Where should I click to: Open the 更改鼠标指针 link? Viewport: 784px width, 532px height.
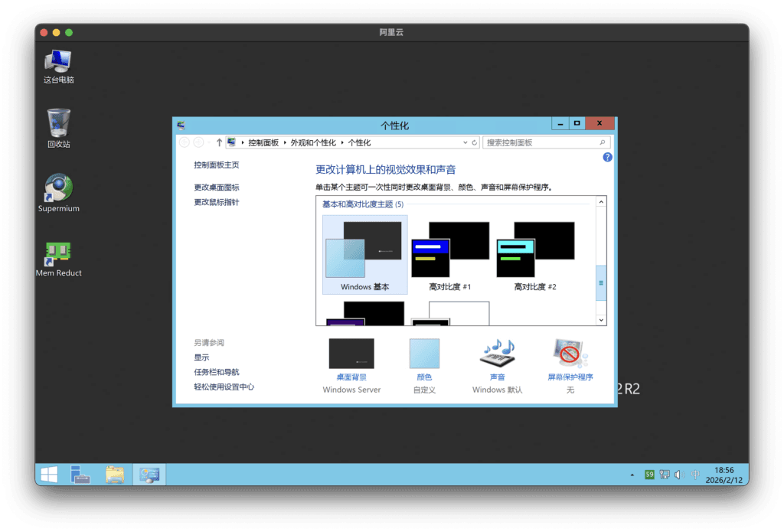pos(217,202)
